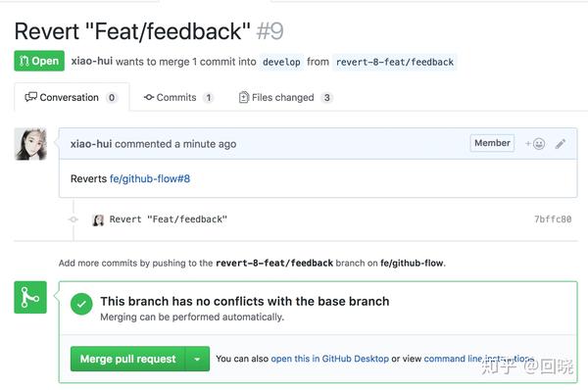
Task: Click the Member badge on comment
Action: point(492,143)
